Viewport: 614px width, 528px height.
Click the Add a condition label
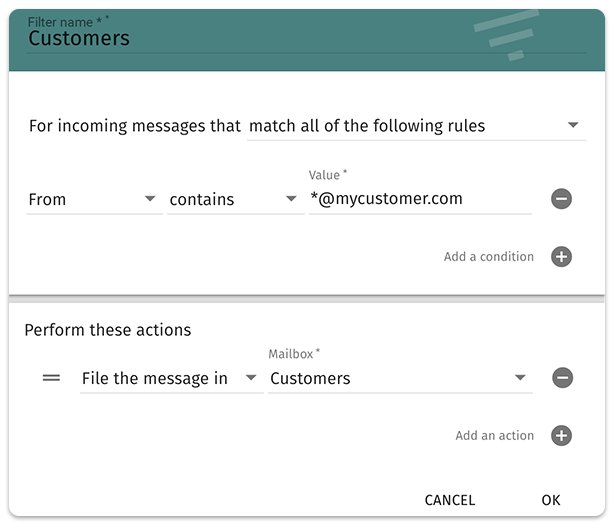pos(489,257)
